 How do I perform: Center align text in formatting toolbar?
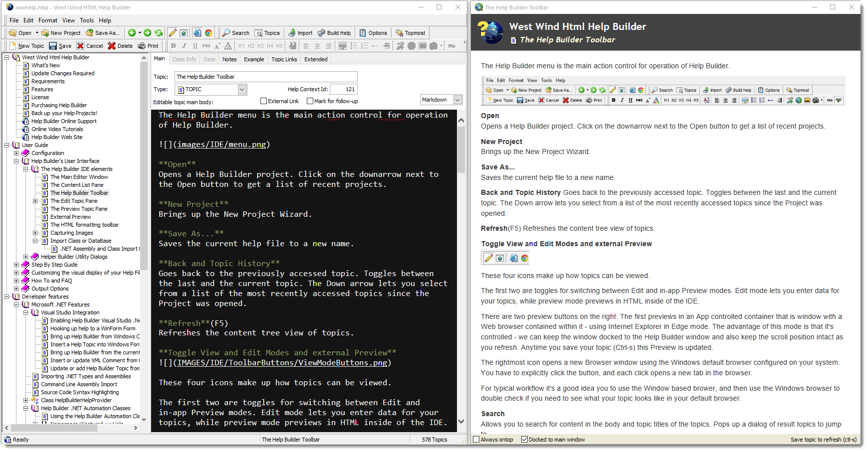click(x=317, y=46)
